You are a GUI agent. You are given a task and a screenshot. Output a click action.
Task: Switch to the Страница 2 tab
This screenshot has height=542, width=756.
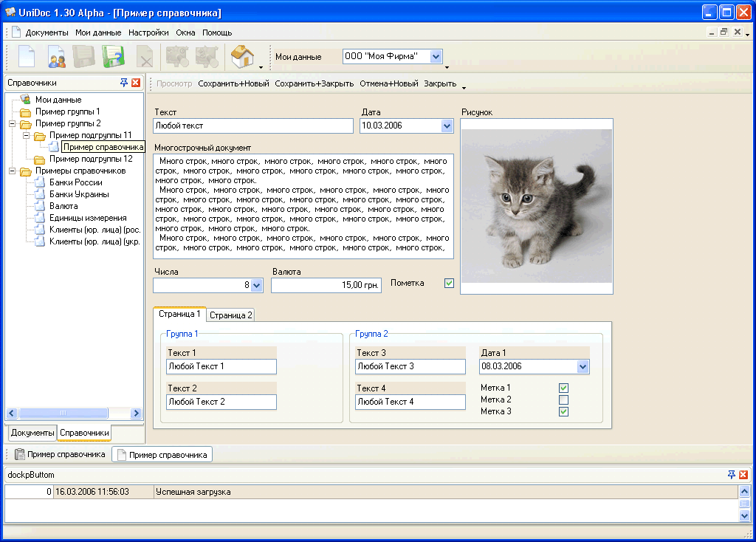click(231, 315)
